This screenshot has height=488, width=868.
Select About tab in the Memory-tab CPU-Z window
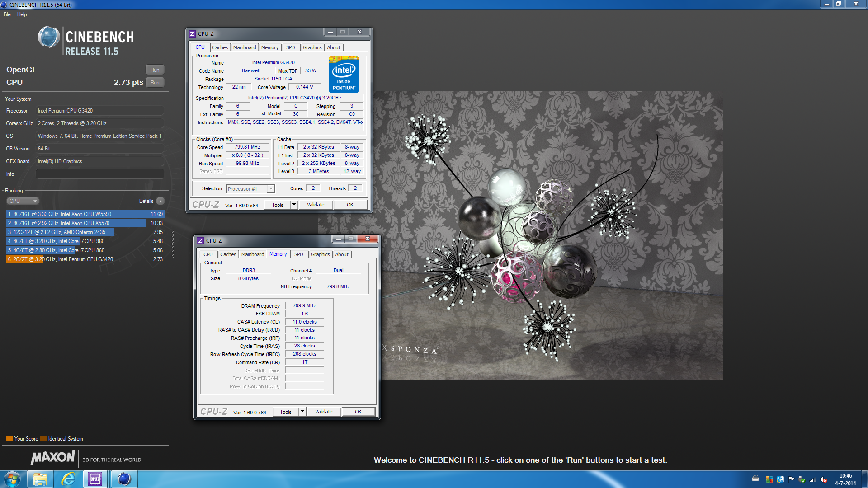(x=342, y=254)
